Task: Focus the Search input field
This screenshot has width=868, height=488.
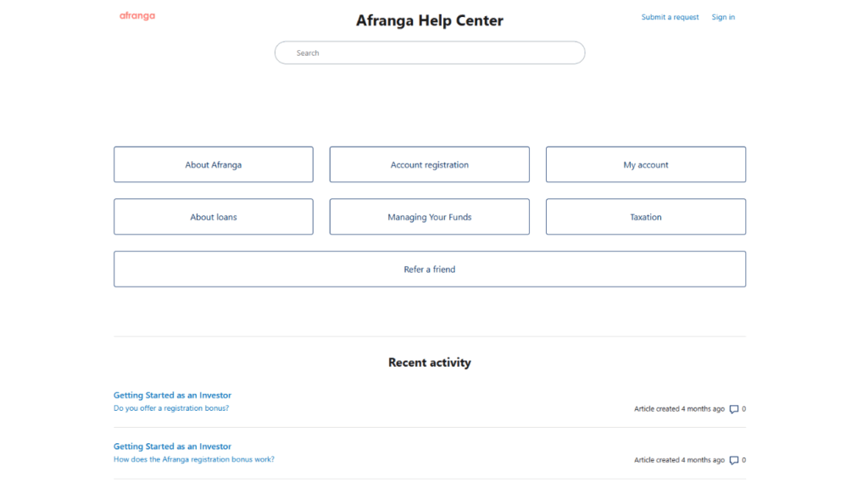Action: 430,53
